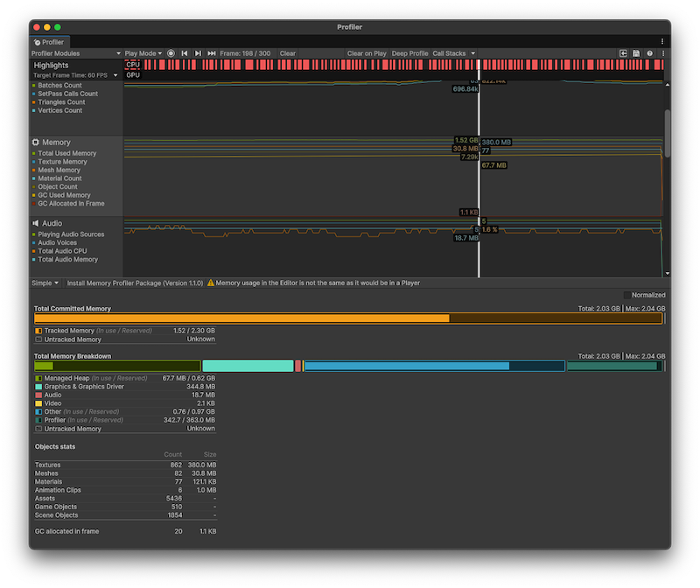Click the record toggle icon in toolbar

(x=171, y=53)
